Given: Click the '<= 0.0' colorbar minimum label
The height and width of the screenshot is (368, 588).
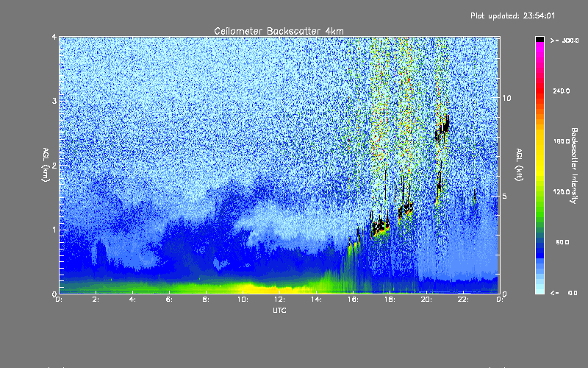Looking at the screenshot, I should pos(564,292).
